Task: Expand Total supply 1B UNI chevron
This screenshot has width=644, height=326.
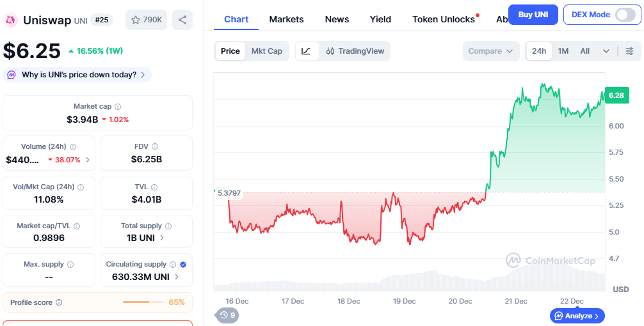Action: (x=162, y=238)
